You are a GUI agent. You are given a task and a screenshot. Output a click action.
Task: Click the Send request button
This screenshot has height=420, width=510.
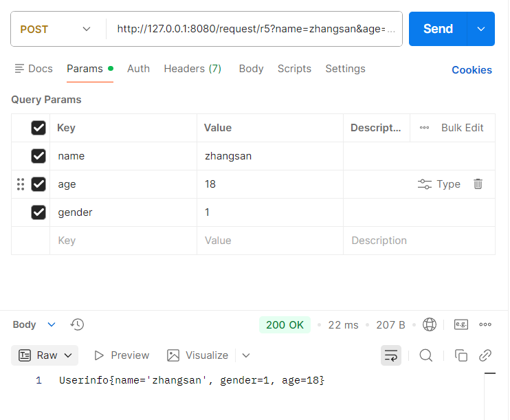coord(438,29)
